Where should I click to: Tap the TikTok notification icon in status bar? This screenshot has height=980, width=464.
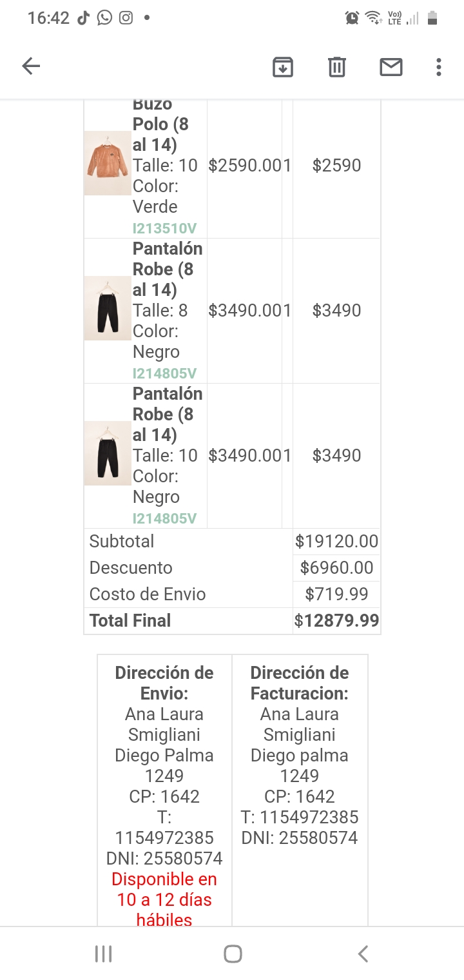click(x=83, y=18)
